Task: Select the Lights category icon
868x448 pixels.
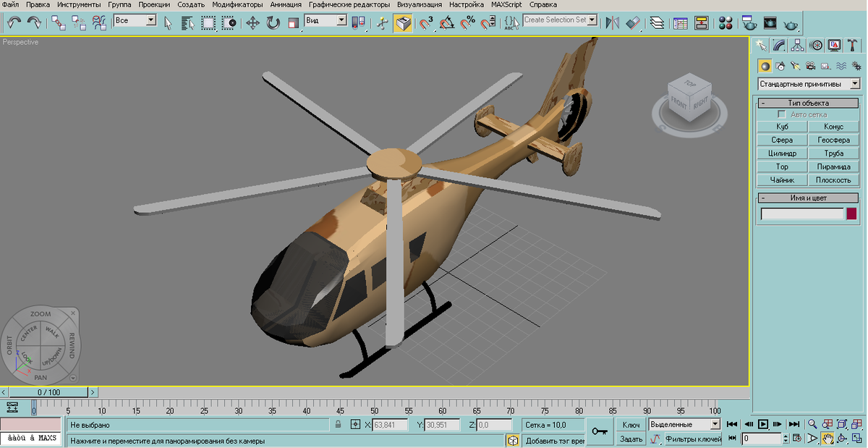Action: 796,66
